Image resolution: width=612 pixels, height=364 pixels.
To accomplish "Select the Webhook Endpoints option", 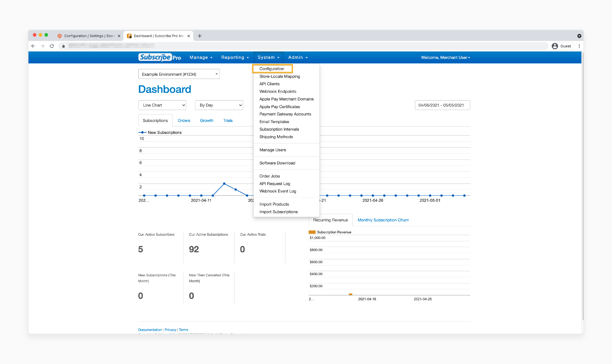I will pyautogui.click(x=278, y=91).
